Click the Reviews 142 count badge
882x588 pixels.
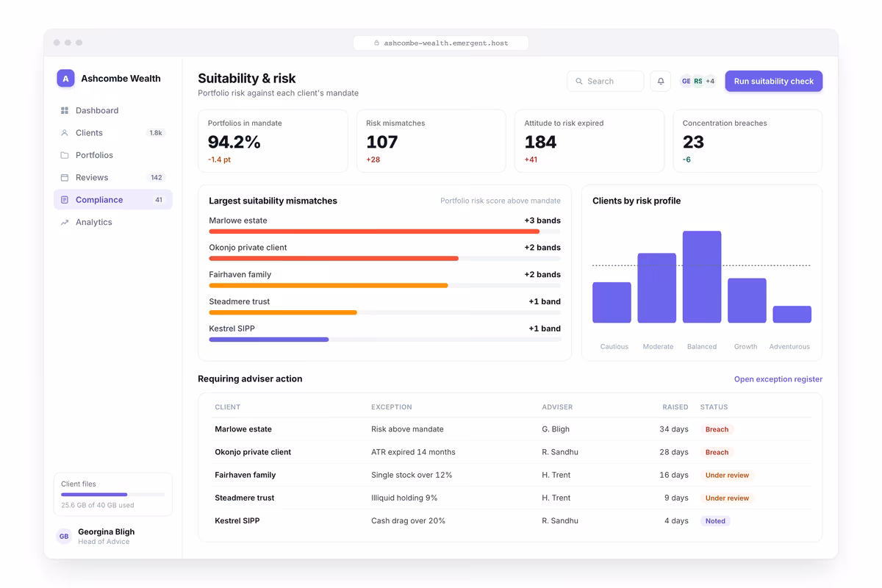click(156, 178)
